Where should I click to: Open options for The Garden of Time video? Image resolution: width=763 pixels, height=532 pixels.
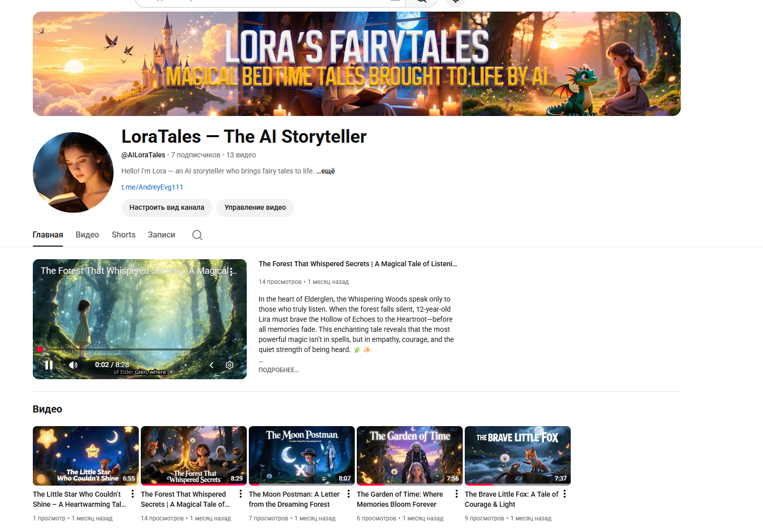coord(456,494)
